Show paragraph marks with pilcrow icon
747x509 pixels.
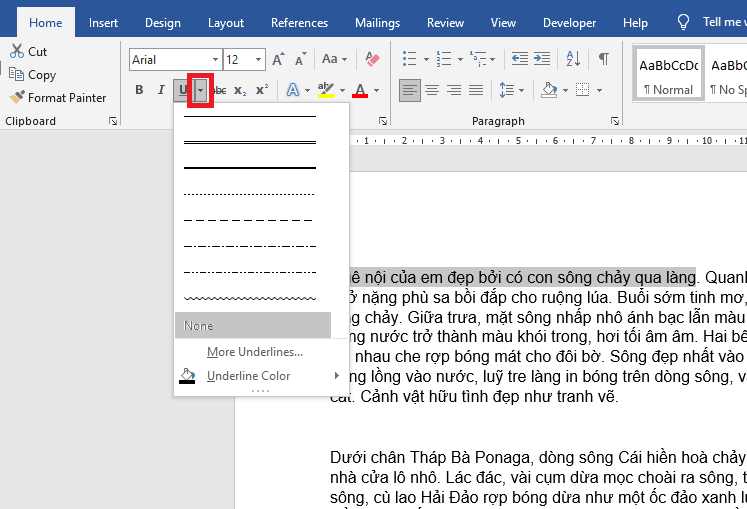tap(603, 60)
